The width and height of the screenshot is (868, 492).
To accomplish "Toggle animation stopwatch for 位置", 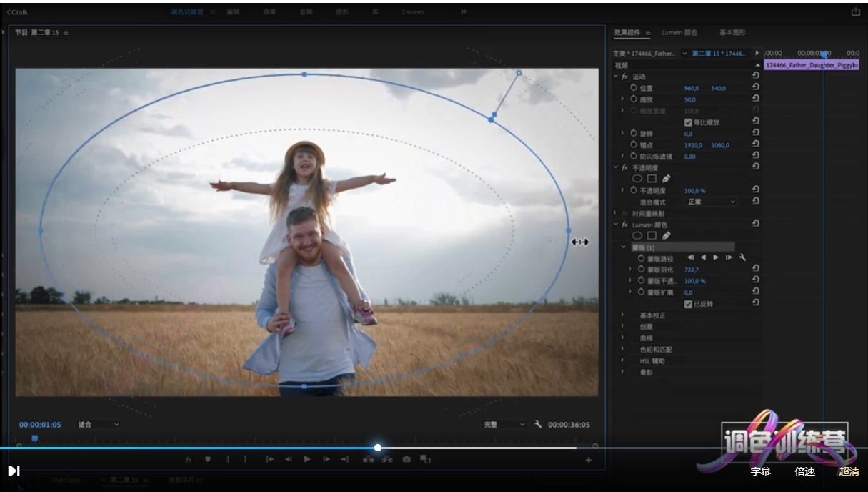I will coord(634,88).
